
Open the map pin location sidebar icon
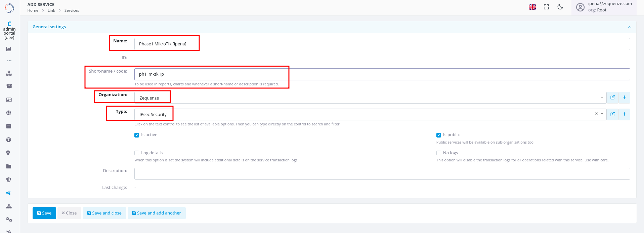click(x=9, y=153)
